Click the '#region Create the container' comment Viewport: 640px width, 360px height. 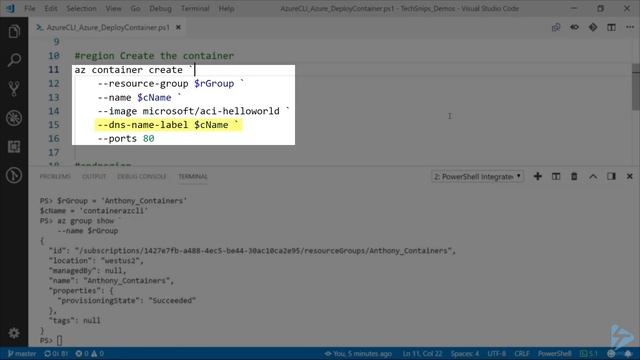click(154, 56)
